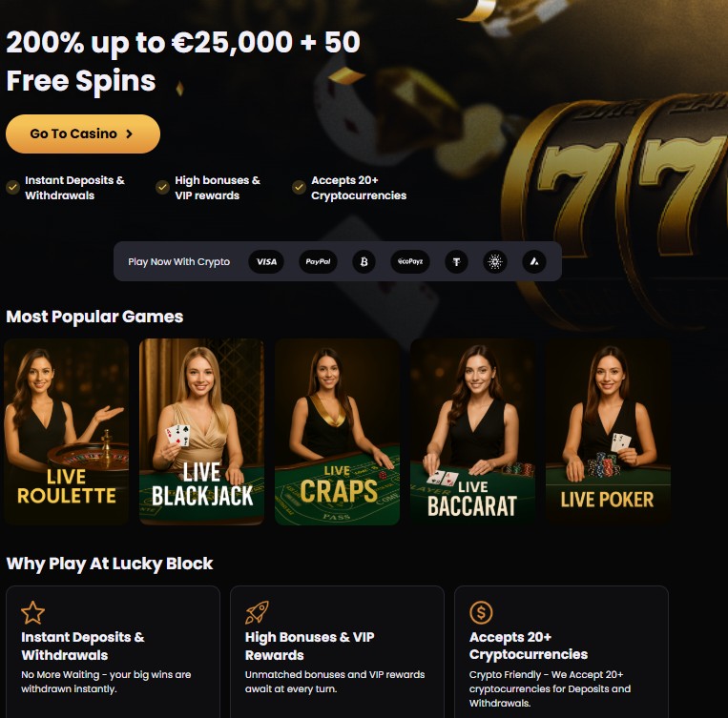Image resolution: width=728 pixels, height=718 pixels.
Task: Launch the Live Poker game
Action: click(x=608, y=432)
